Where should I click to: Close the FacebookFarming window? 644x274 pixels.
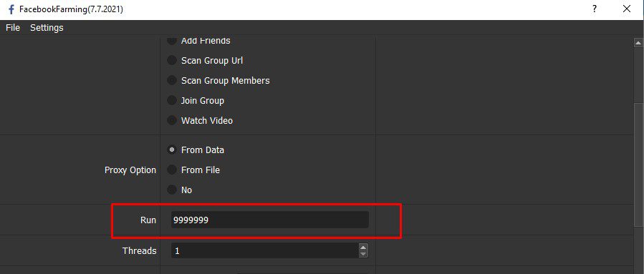(627, 9)
